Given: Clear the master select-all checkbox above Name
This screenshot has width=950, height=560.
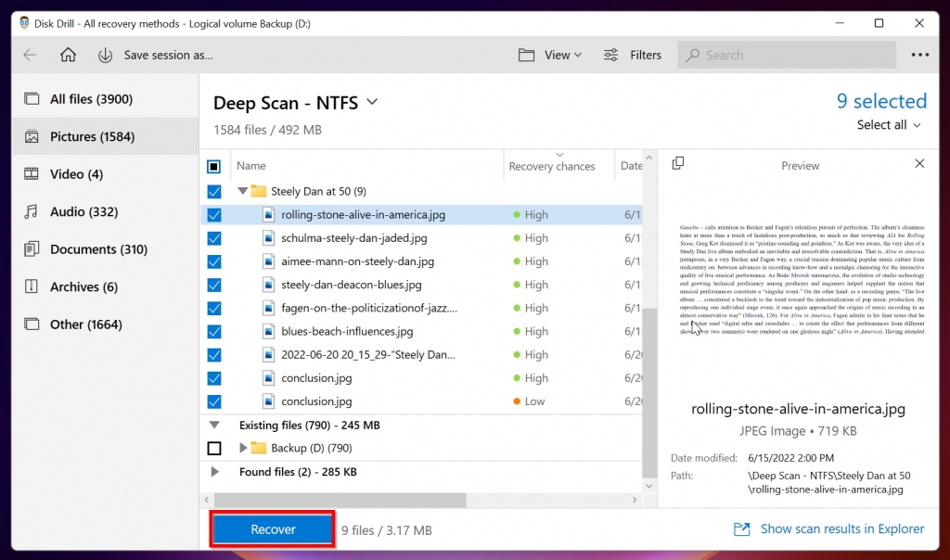Looking at the screenshot, I should 214,166.
